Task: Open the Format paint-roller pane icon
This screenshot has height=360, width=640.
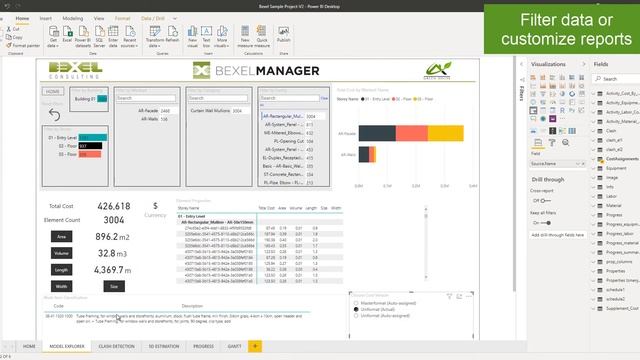Action: (x=552, y=142)
